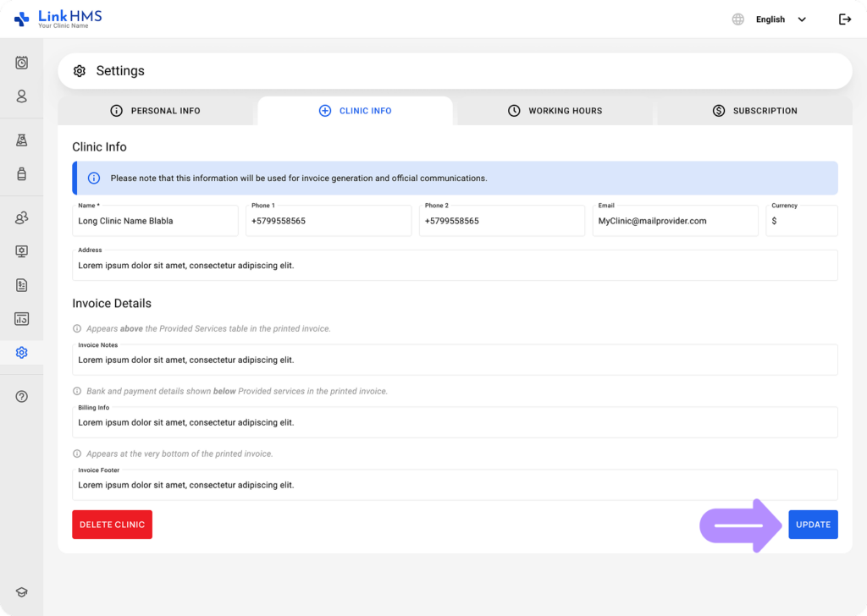
Task: Log out using the exit icon
Action: (844, 19)
